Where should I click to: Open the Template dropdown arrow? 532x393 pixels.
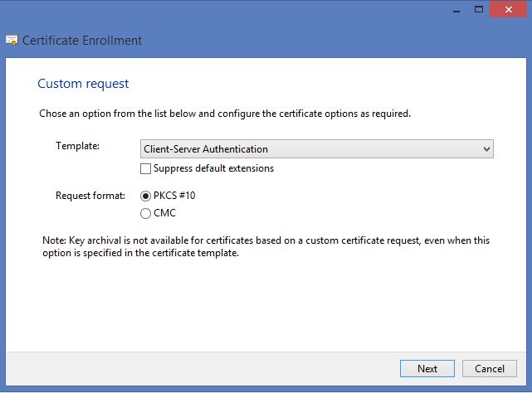point(486,149)
